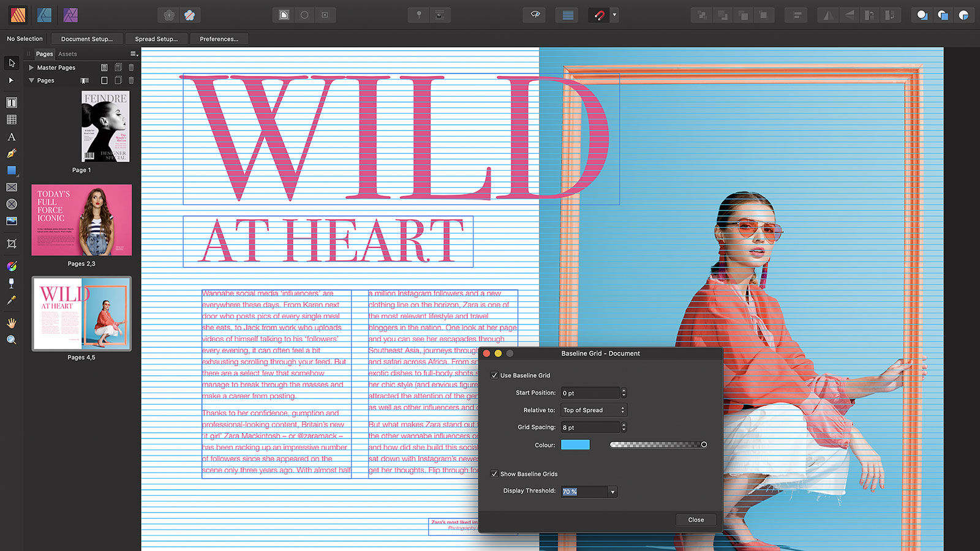Close the Baseline Grid dialog
Screen dimensions: 980x551
point(696,520)
